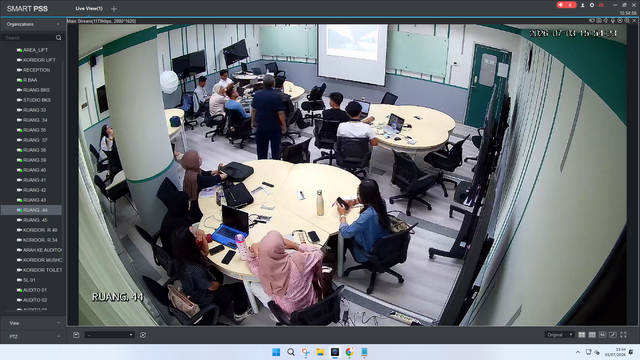Select the KORIDOR MUSHO camera

pyautogui.click(x=42, y=260)
